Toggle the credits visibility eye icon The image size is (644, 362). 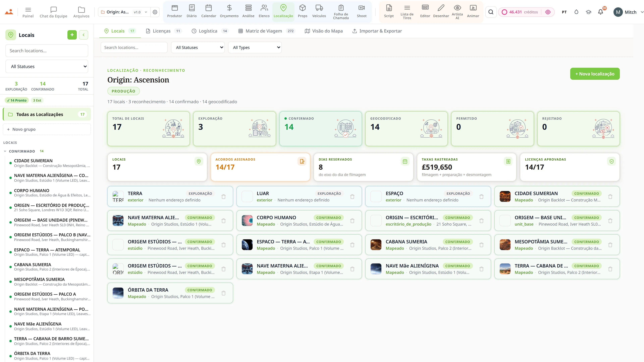[x=548, y=12]
